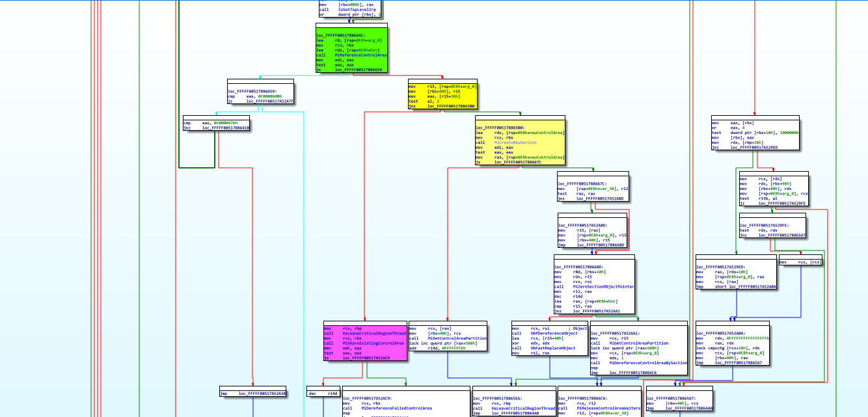
Task: Select the magenta MiShareExistingControlArea block
Action: click(x=365, y=342)
